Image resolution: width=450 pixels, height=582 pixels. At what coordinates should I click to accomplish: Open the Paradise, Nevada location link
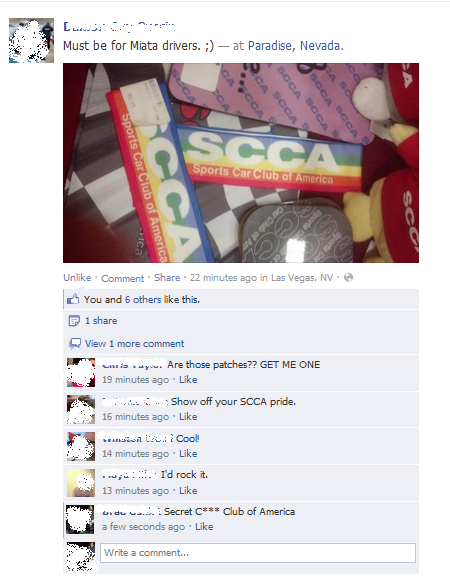[296, 46]
